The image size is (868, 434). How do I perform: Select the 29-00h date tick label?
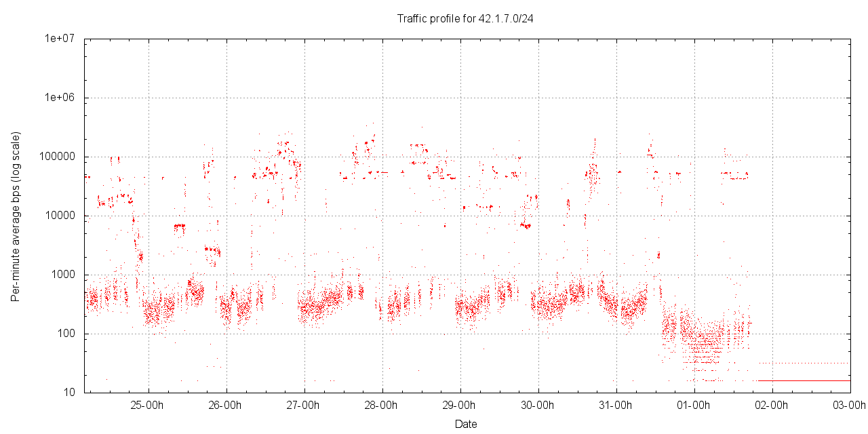tap(459, 406)
